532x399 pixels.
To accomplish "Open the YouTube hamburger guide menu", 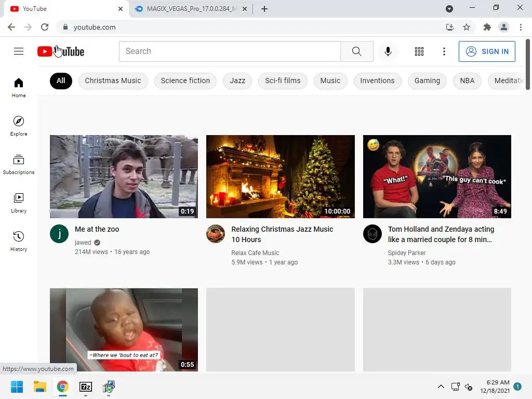I will pos(19,51).
